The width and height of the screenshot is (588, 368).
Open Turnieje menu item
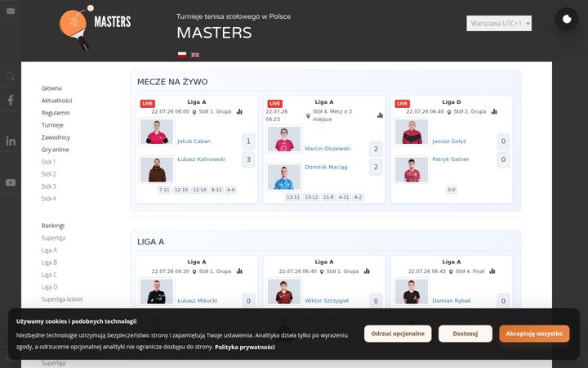[52, 125]
